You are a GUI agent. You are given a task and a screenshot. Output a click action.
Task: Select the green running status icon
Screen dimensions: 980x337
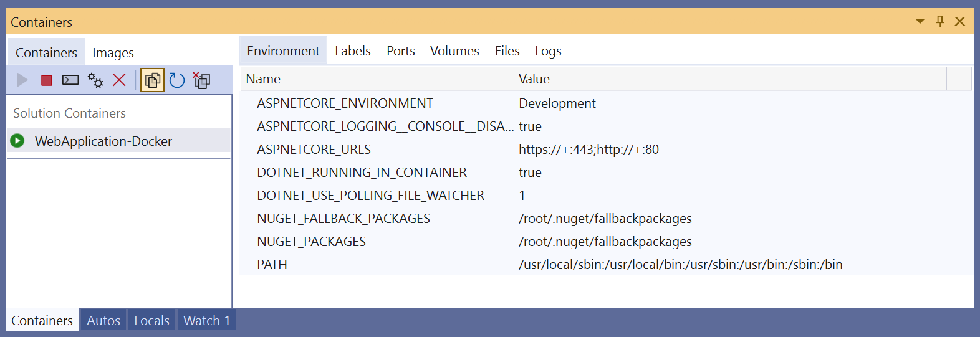click(17, 141)
